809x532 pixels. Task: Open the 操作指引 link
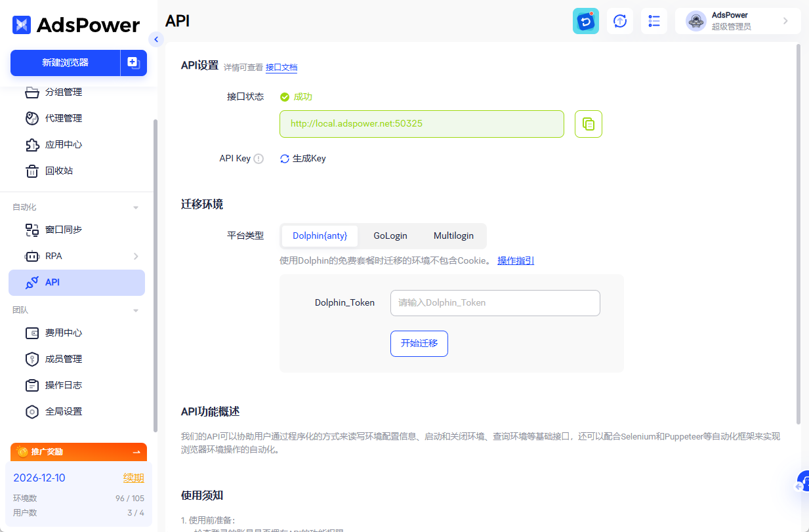(x=516, y=260)
